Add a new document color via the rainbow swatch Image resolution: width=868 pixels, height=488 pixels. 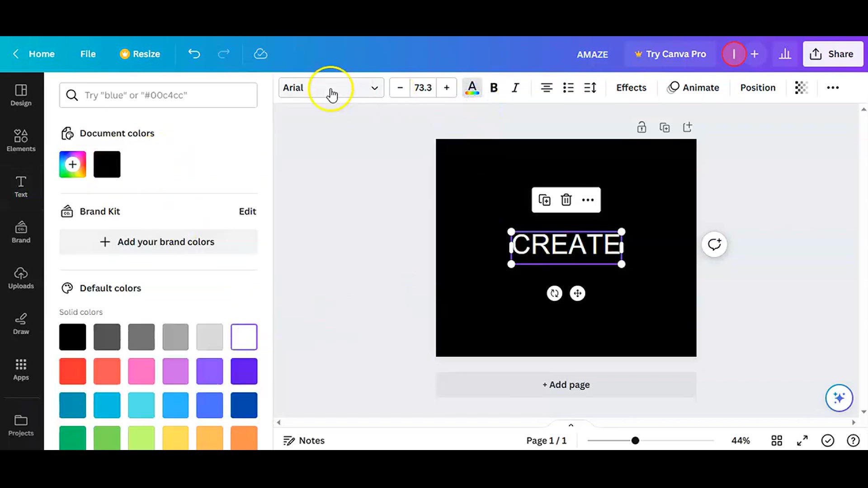click(x=72, y=164)
